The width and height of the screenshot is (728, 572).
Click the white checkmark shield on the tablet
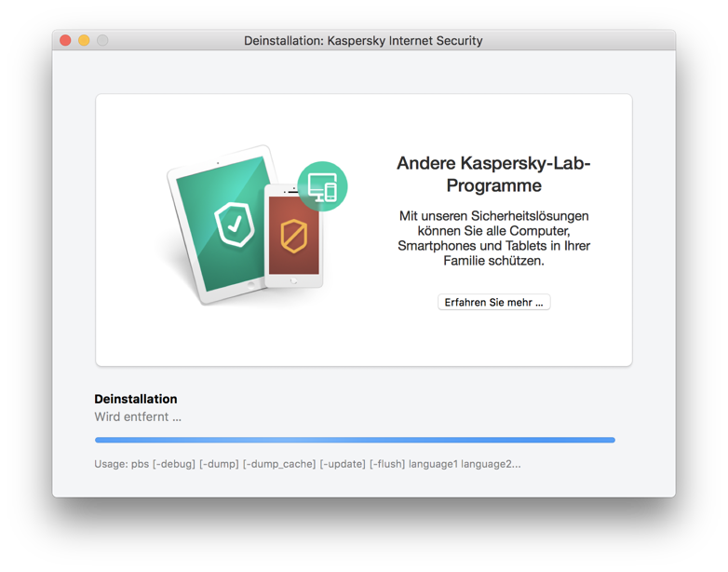point(234,224)
